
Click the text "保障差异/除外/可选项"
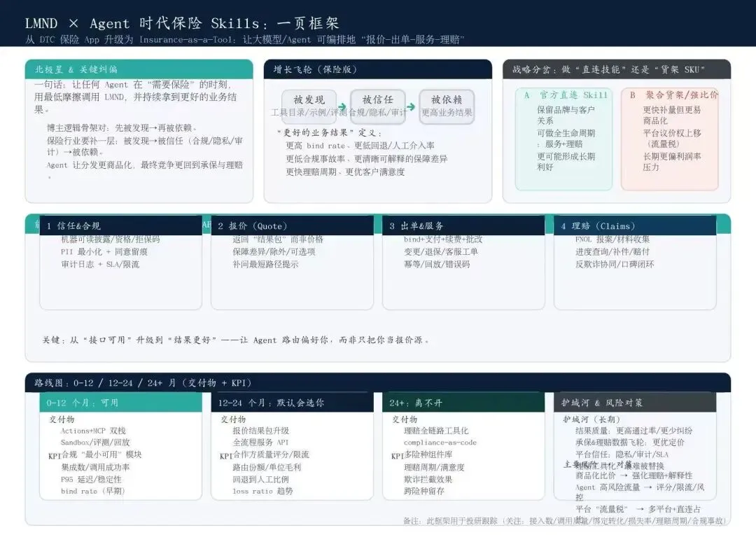(274, 251)
